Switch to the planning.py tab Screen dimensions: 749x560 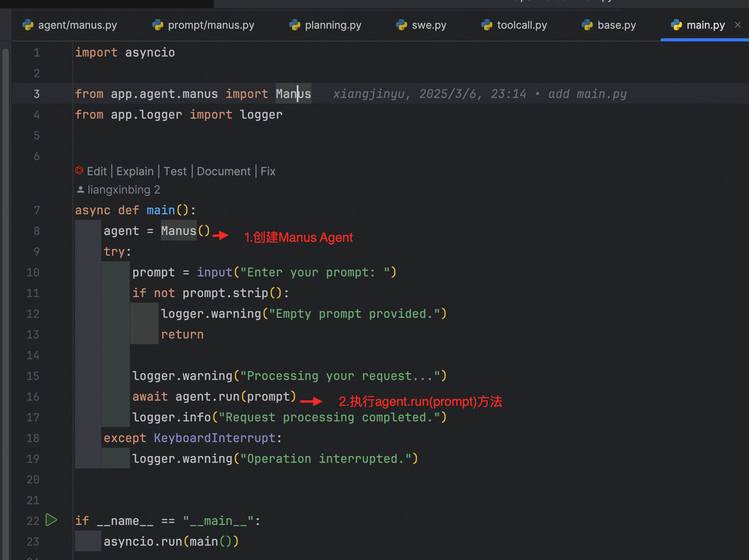[333, 25]
